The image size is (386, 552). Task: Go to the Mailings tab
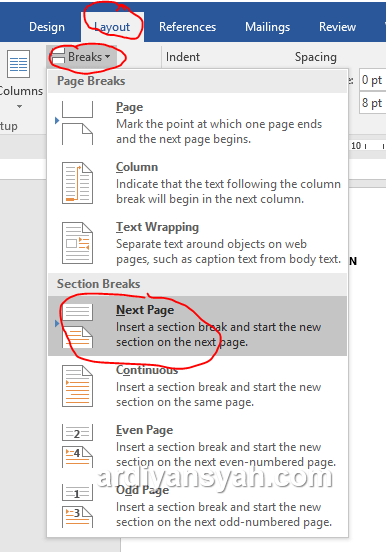267,27
